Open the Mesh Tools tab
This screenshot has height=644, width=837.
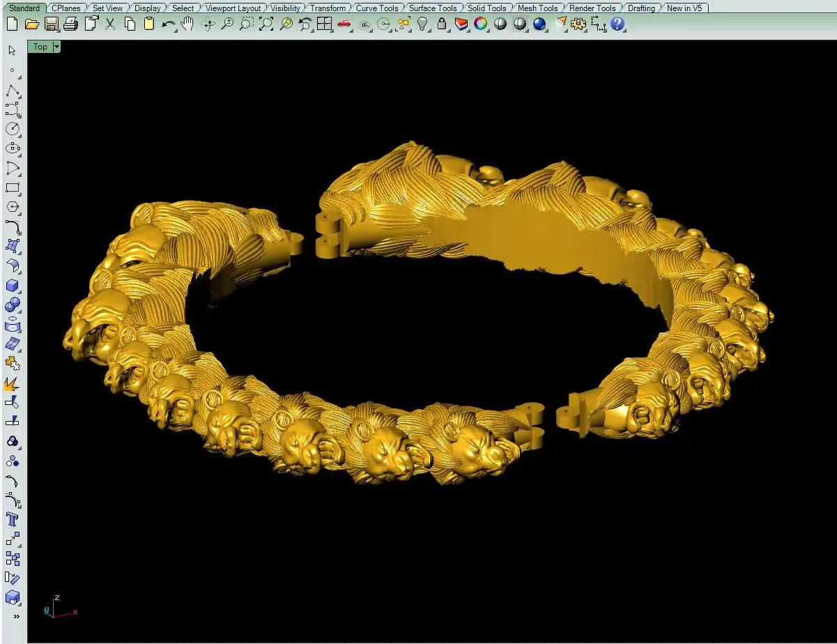[537, 8]
